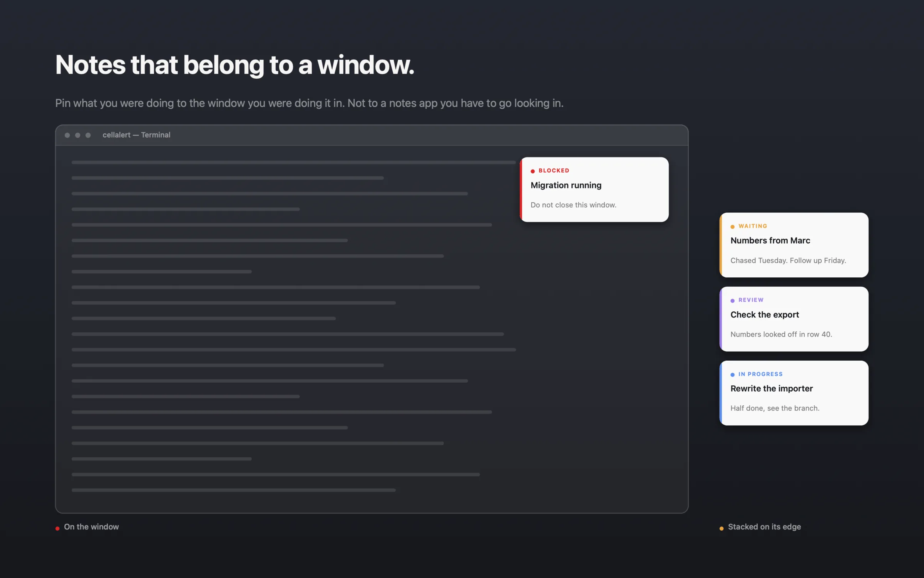Click the orange WAITING status dot
This screenshot has width=924, height=578.
click(732, 227)
